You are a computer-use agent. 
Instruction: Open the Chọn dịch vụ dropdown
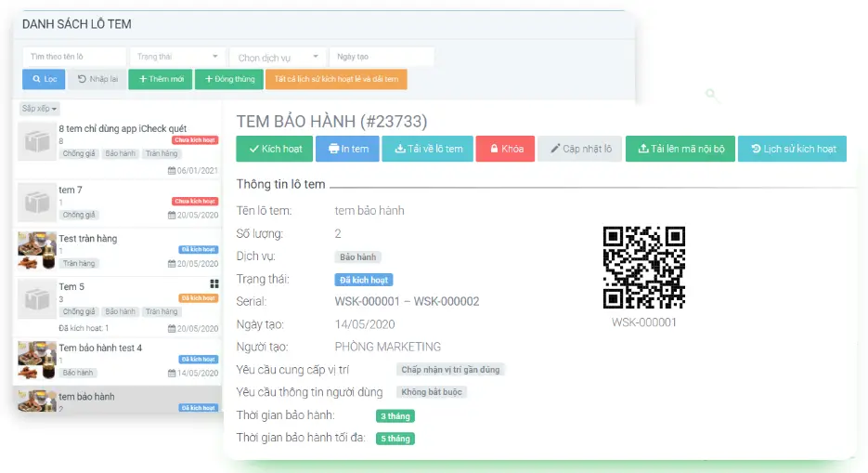[x=278, y=58]
